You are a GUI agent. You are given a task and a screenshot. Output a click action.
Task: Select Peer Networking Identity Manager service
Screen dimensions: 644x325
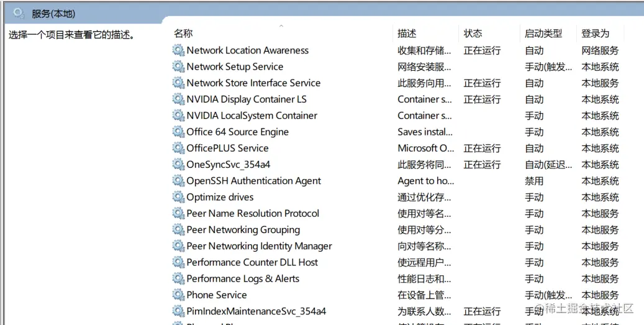pos(259,246)
